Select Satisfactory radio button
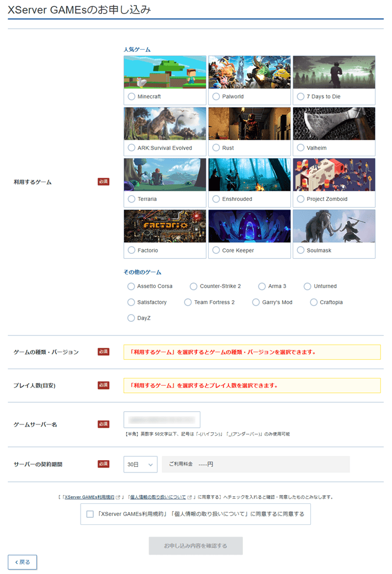Viewport: 392px width, 574px height. [x=131, y=302]
